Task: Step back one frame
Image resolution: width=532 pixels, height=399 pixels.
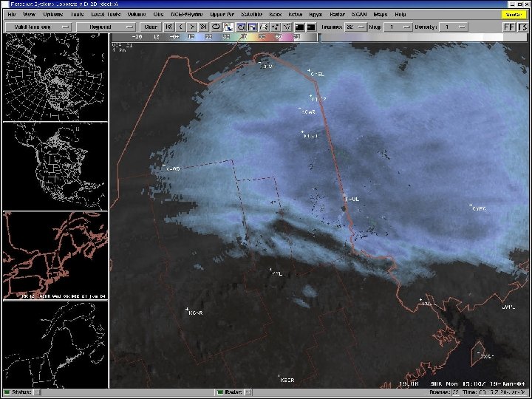Action: [180, 27]
